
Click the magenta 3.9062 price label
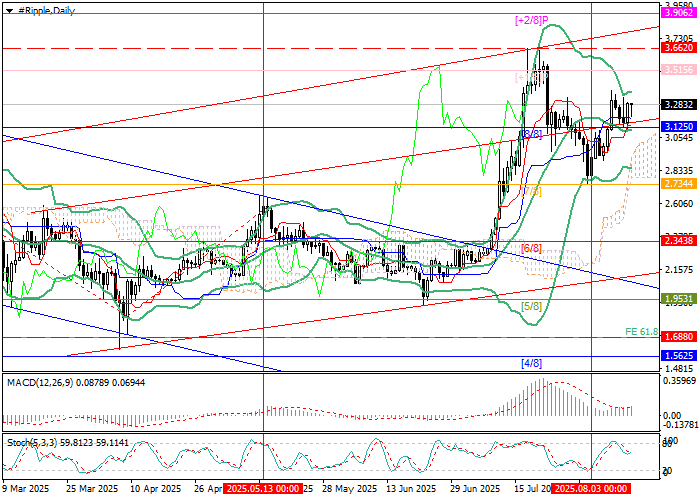tap(677, 17)
